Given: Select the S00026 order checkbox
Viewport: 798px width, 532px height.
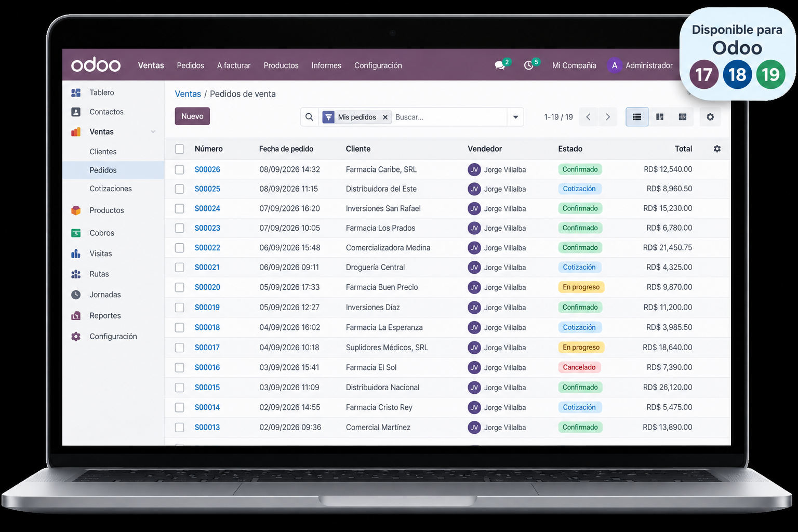Looking at the screenshot, I should point(180,169).
